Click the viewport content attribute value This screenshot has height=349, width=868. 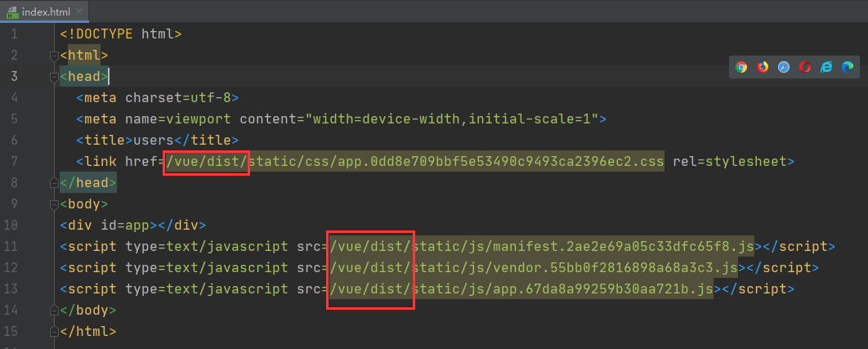(452, 119)
